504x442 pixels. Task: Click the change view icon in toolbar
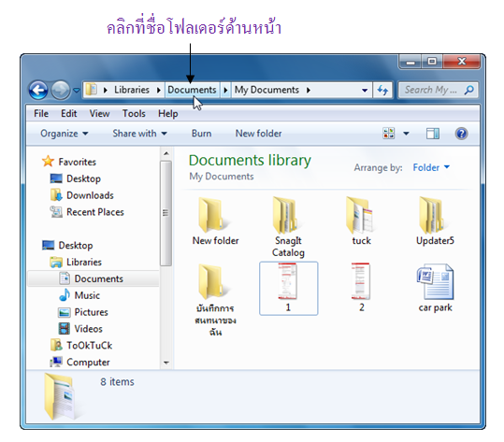click(389, 134)
